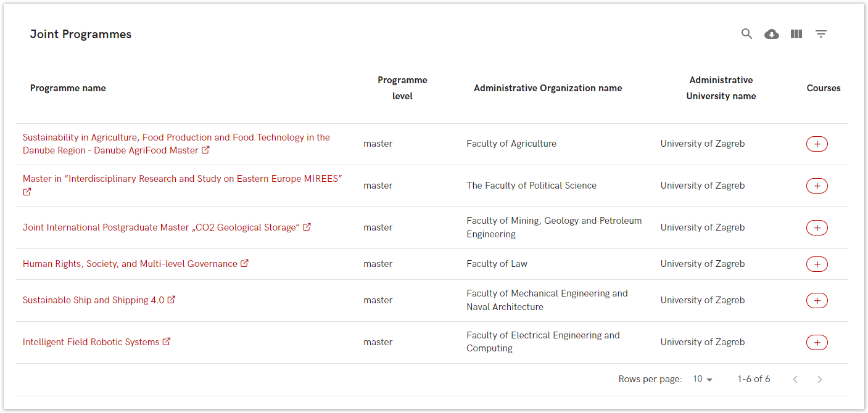Viewport: 868px width, 413px height.
Task: Open the filter table icon
Action: (821, 34)
